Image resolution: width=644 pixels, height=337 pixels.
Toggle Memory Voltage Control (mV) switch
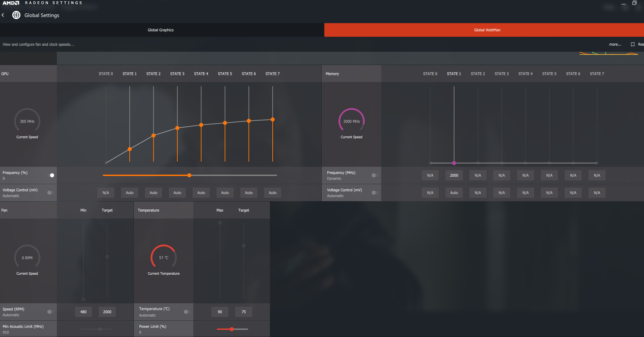(x=375, y=193)
